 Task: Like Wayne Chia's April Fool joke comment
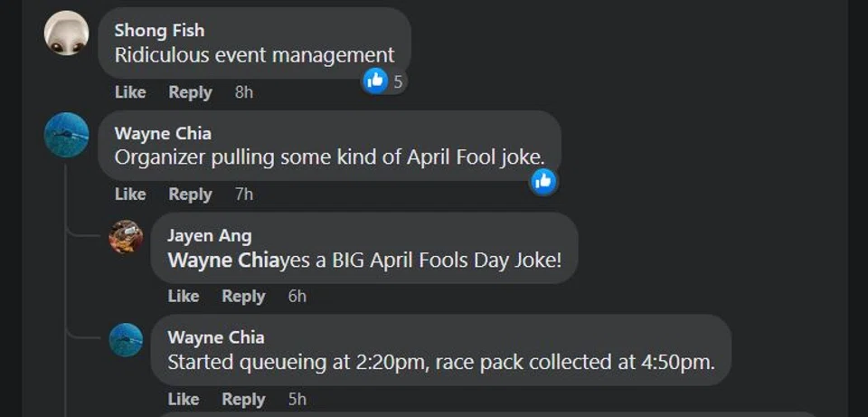click(130, 194)
